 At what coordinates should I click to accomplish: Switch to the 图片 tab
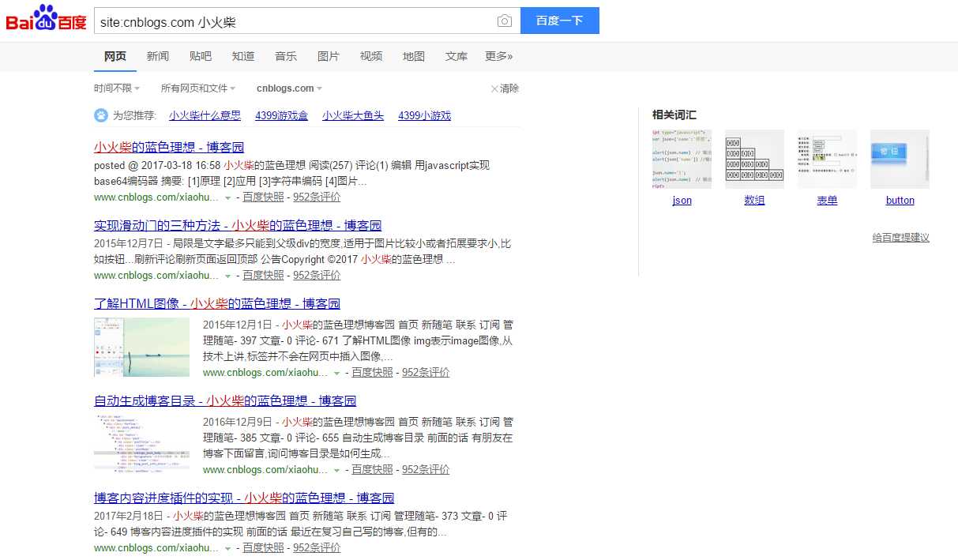coord(329,56)
